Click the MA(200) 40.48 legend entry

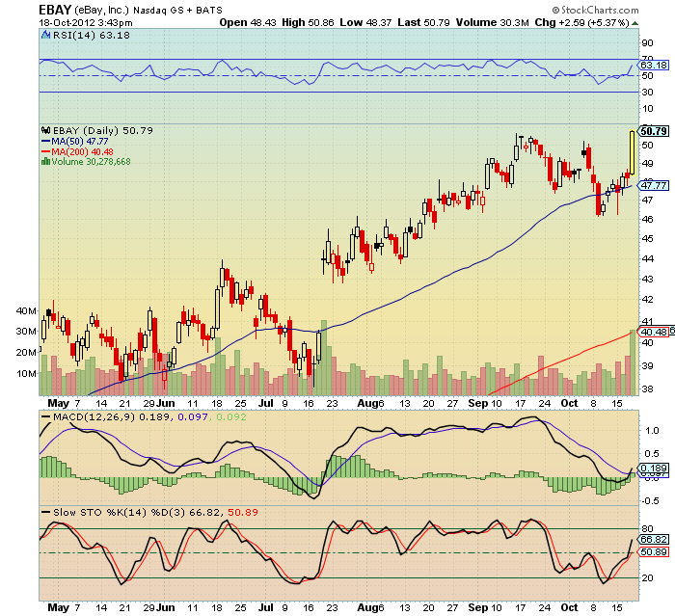pos(77,151)
